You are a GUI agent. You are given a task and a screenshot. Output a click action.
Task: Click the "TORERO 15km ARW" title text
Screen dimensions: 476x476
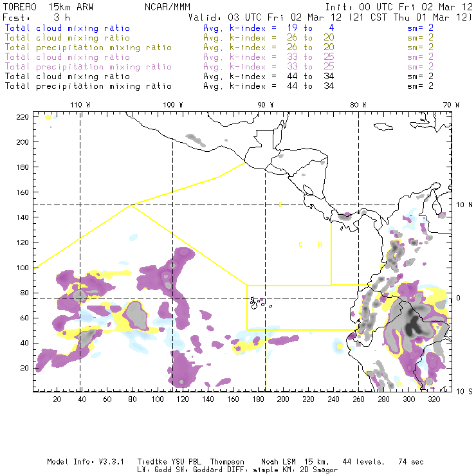point(48,7)
